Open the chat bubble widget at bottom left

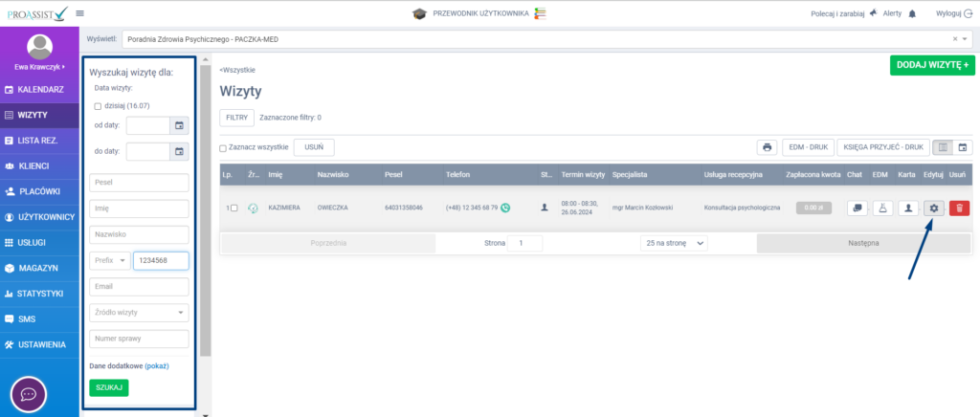tap(30, 394)
